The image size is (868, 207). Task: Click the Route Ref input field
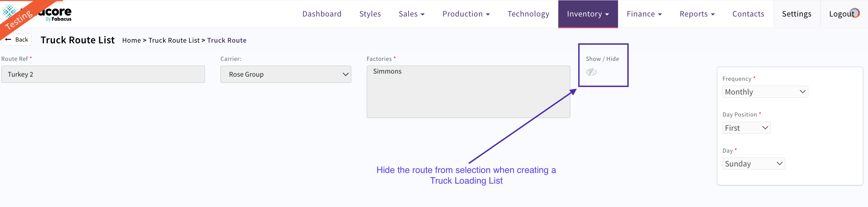click(x=103, y=74)
